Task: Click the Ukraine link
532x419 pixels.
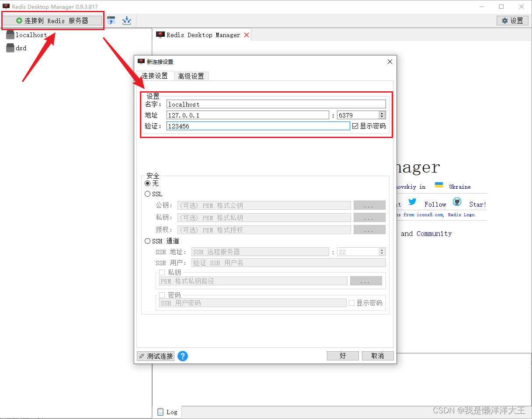Action: tap(459, 187)
